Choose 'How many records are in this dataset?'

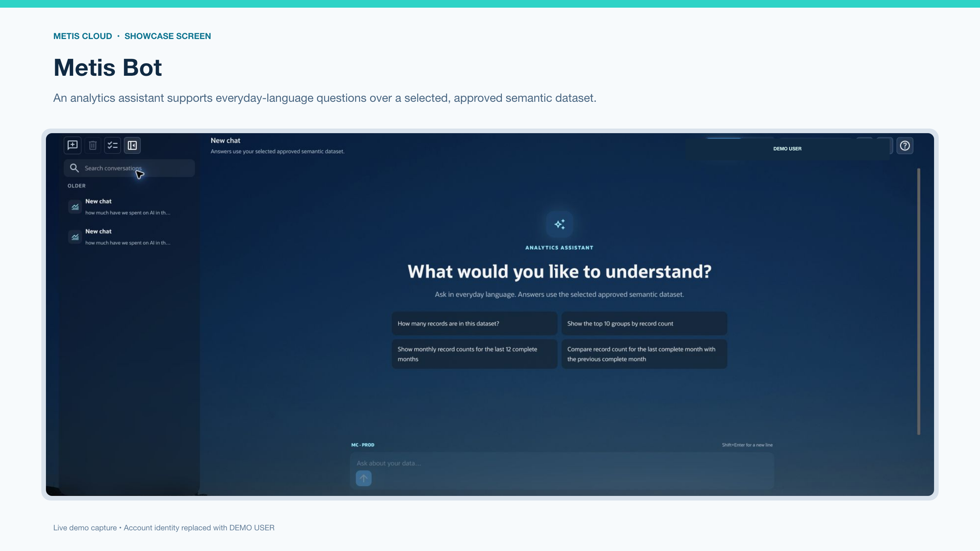474,324
